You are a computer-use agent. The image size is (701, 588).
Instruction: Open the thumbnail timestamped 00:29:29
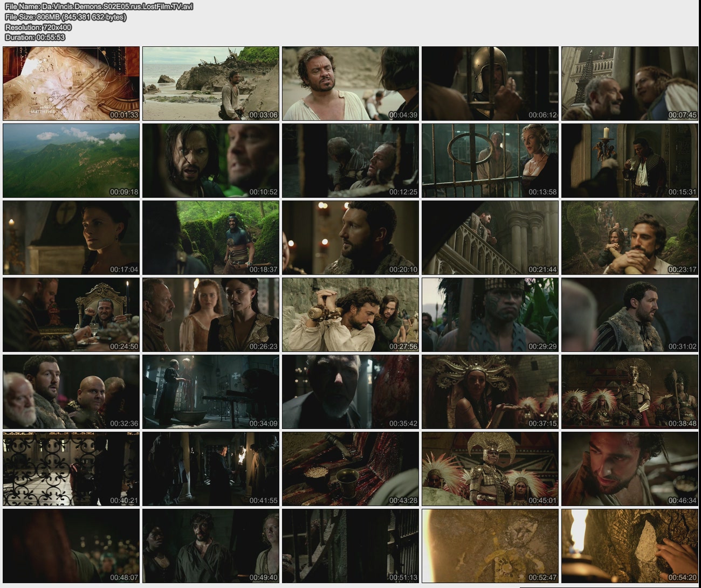click(x=490, y=315)
